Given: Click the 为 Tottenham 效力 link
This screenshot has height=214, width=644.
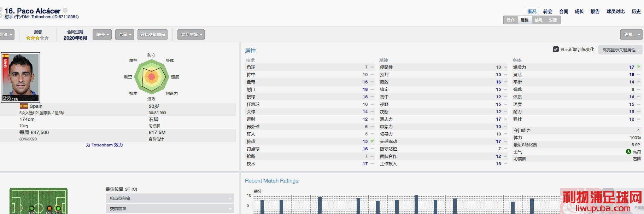Looking at the screenshot, I should point(104,145).
